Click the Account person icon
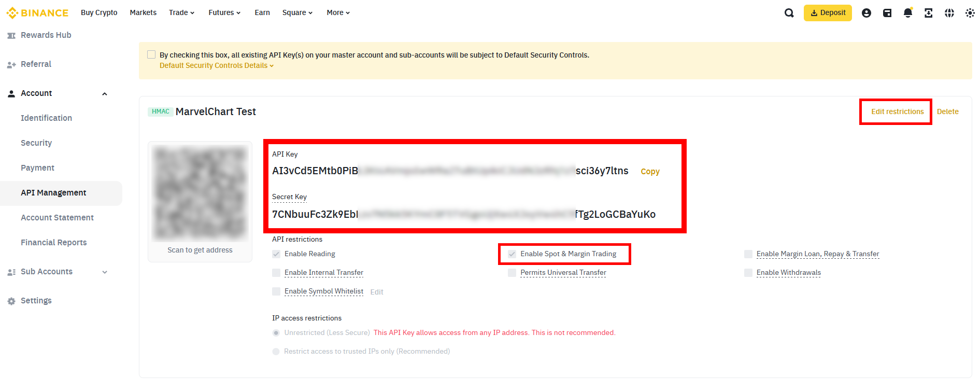 (11, 94)
